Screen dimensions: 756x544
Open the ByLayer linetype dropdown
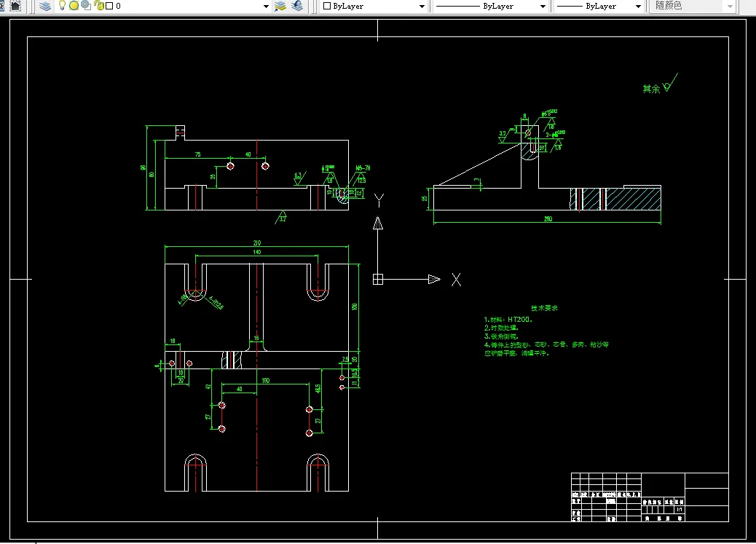pos(543,7)
